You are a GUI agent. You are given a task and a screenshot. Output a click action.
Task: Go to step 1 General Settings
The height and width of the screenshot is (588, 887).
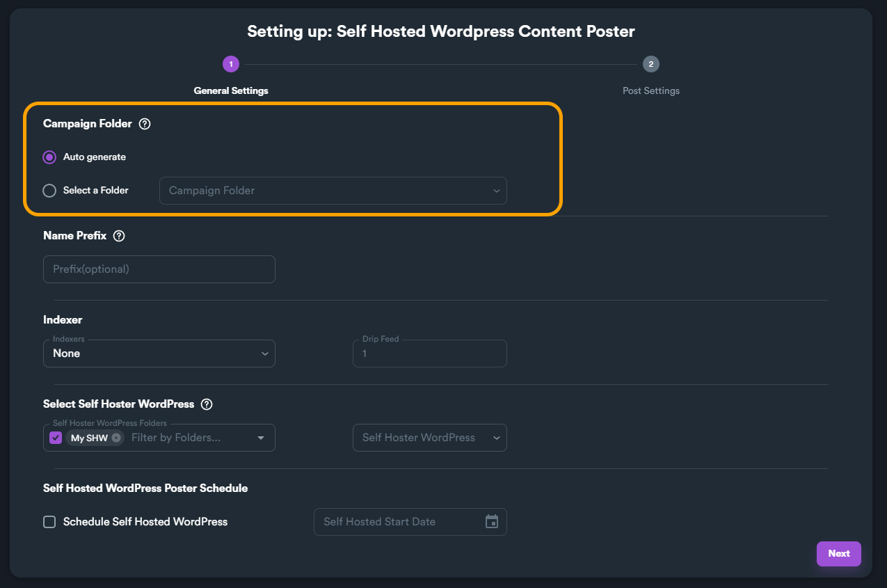coord(231,65)
